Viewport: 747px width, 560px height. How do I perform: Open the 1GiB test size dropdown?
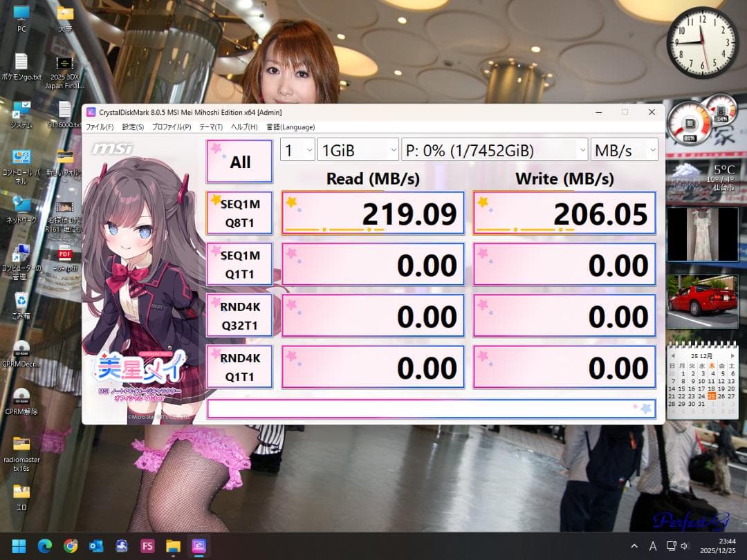pyautogui.click(x=358, y=149)
